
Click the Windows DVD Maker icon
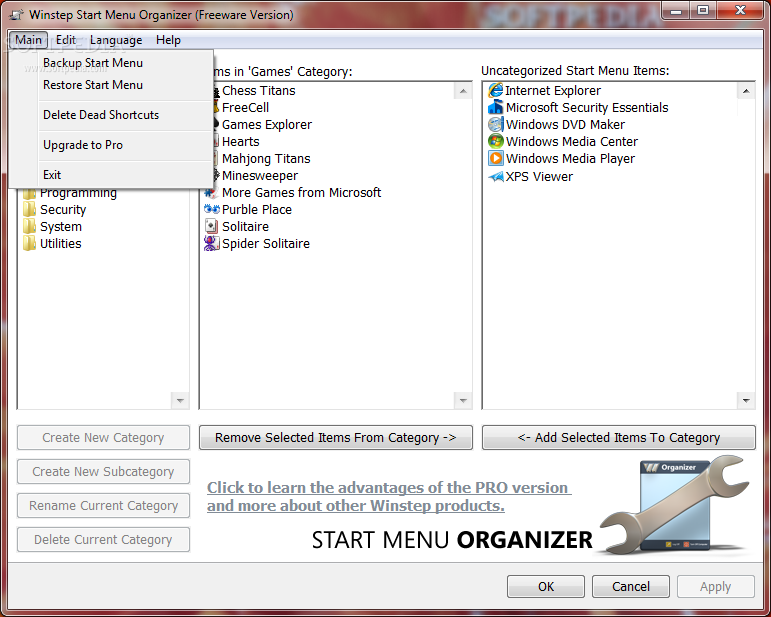496,124
